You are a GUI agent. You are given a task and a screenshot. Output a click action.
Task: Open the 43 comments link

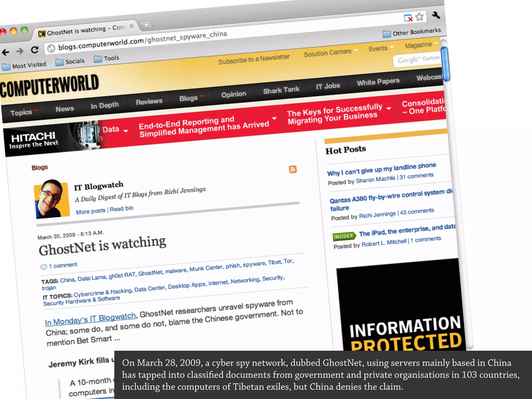417,211
